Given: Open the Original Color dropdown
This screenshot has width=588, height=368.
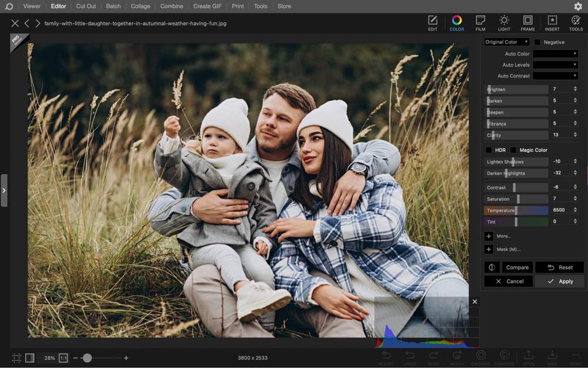Looking at the screenshot, I should click(x=506, y=42).
